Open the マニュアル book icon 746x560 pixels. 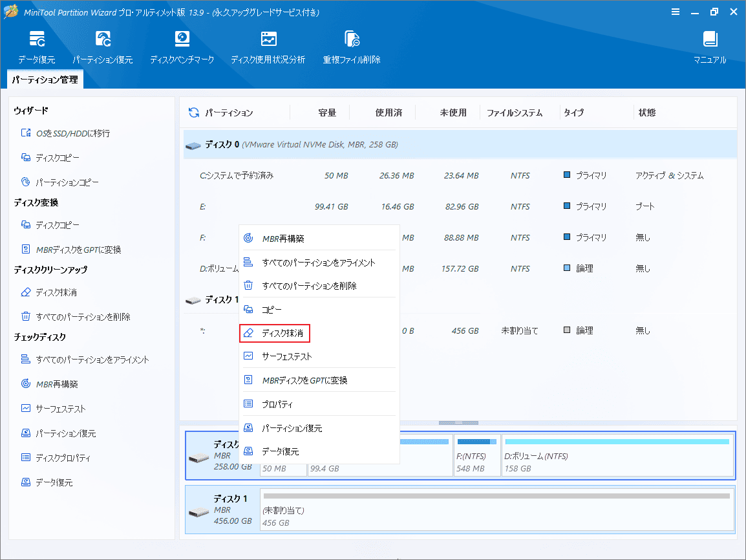point(710,47)
